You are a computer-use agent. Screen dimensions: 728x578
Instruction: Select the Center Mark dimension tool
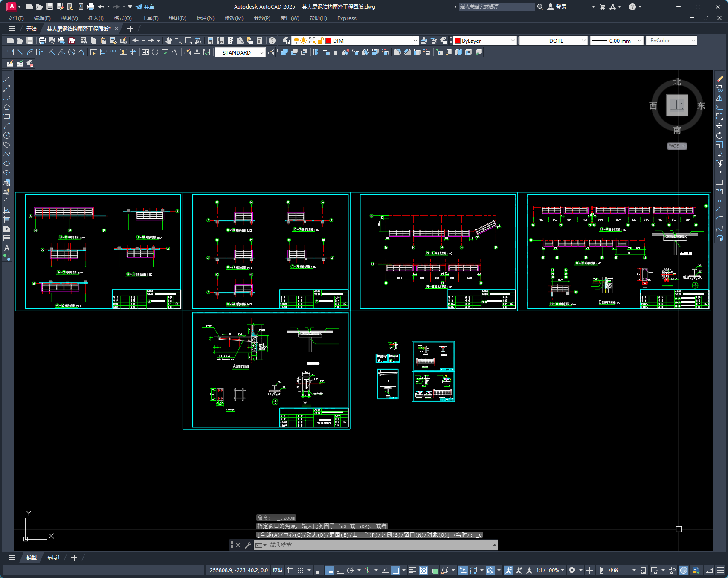pos(155,52)
